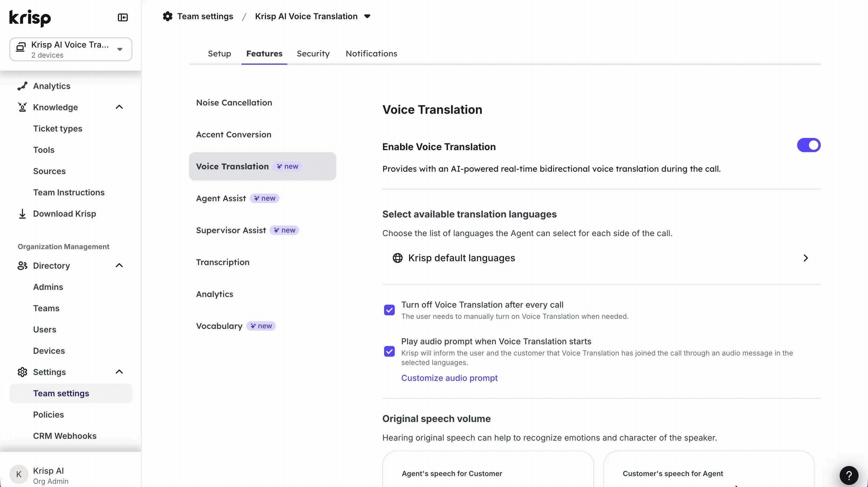The height and width of the screenshot is (487, 868).
Task: Collapse the Directory section chevron
Action: [x=119, y=266]
